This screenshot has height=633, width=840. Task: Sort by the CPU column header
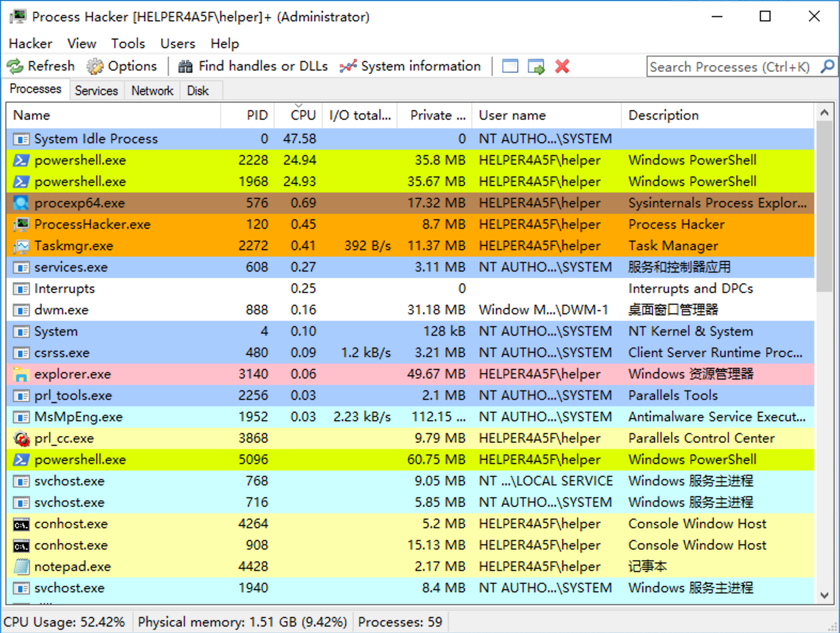pos(302,115)
